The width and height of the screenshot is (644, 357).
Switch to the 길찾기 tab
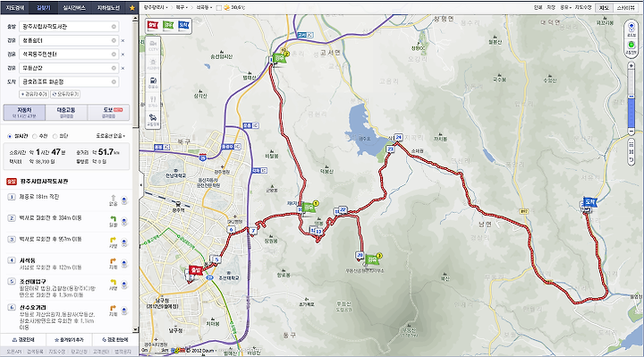click(x=43, y=8)
